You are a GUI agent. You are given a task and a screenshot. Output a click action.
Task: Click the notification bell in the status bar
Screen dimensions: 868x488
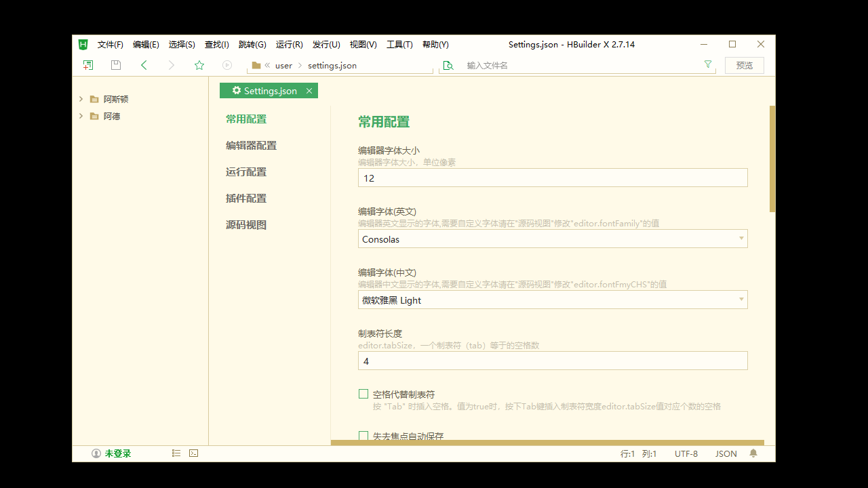pyautogui.click(x=753, y=453)
